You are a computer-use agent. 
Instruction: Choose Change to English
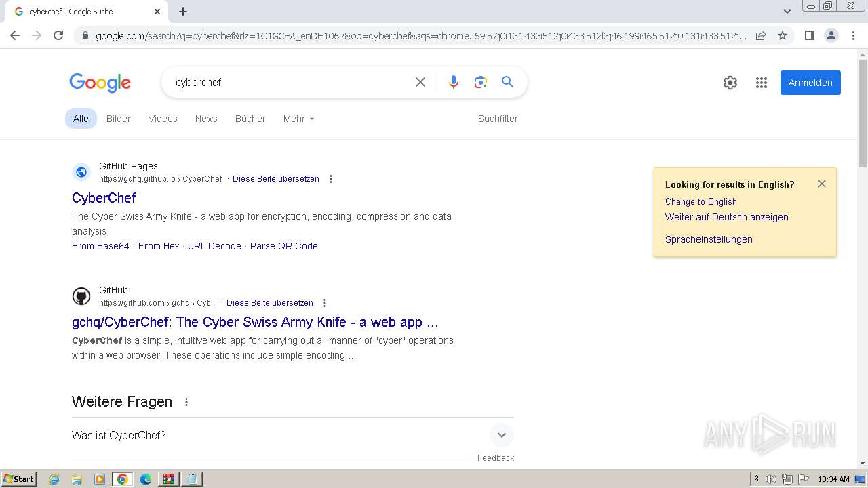point(701,202)
